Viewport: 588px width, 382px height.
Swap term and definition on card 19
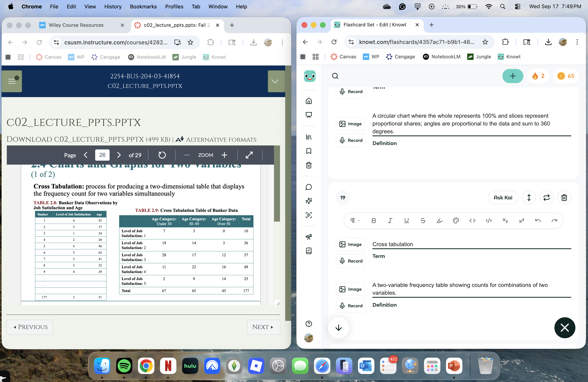[546, 197]
